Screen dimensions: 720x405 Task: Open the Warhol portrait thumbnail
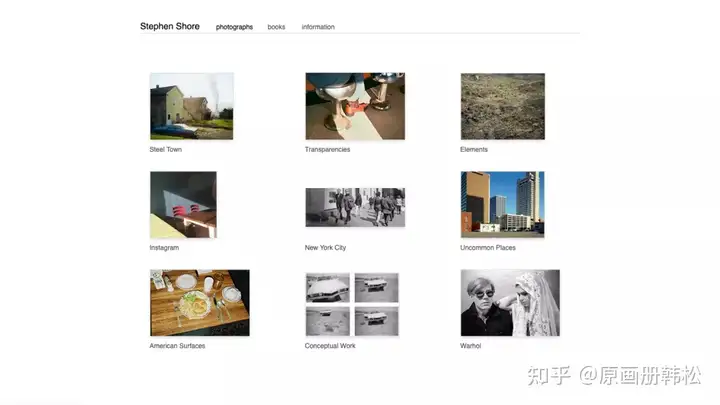click(x=510, y=303)
